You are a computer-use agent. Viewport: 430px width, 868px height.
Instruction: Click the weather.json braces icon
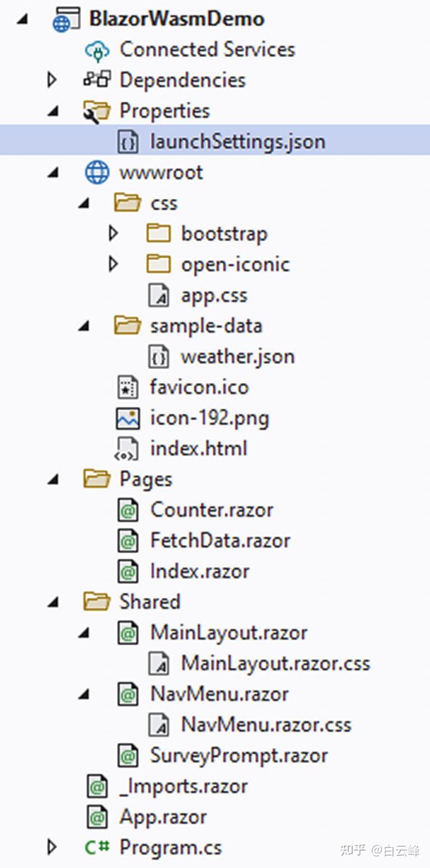[x=158, y=356]
